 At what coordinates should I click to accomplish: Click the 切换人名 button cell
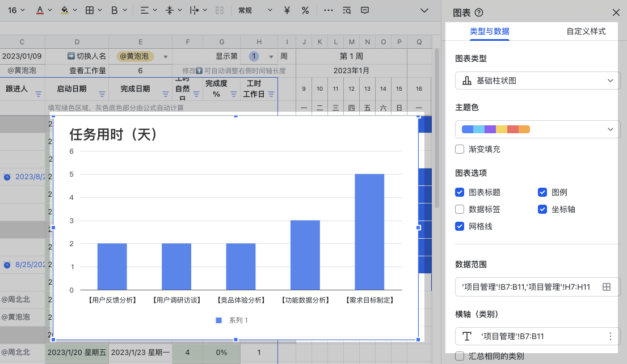(x=77, y=56)
